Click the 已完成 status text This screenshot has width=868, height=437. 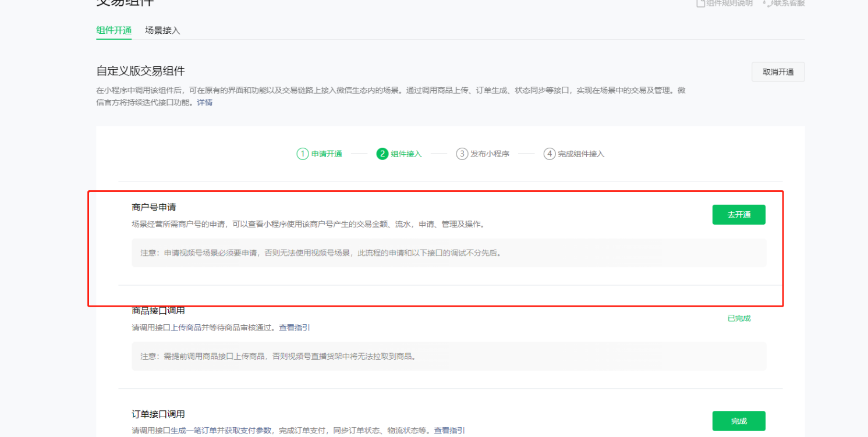coord(739,318)
